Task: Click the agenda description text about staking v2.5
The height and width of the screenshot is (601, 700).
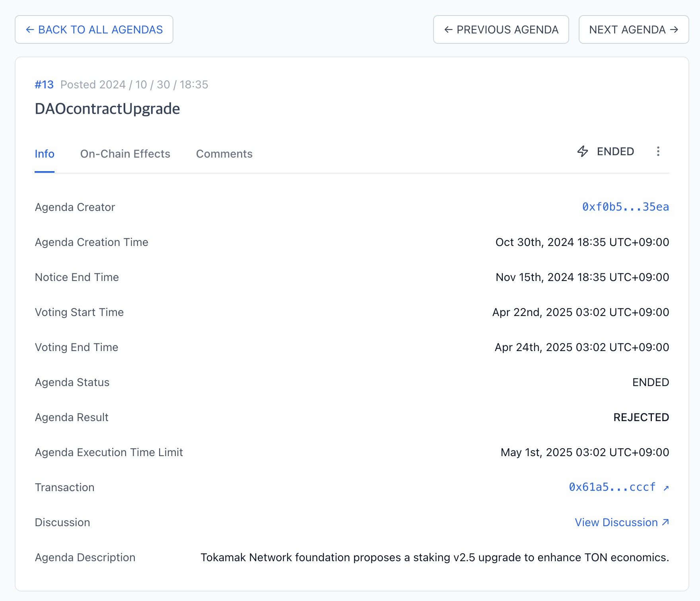Action: [x=434, y=557]
